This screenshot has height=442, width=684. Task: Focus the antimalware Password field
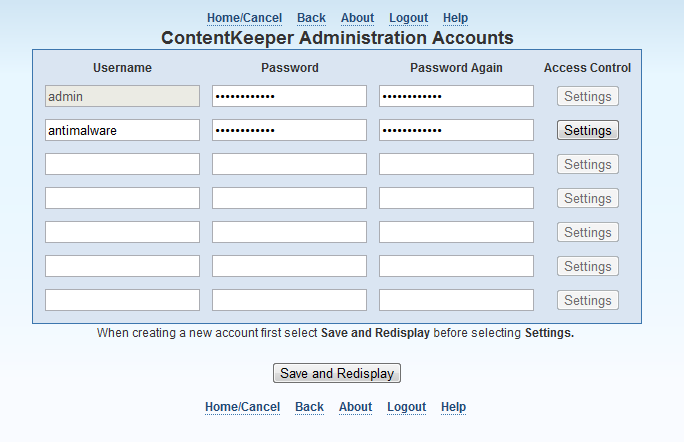point(289,130)
